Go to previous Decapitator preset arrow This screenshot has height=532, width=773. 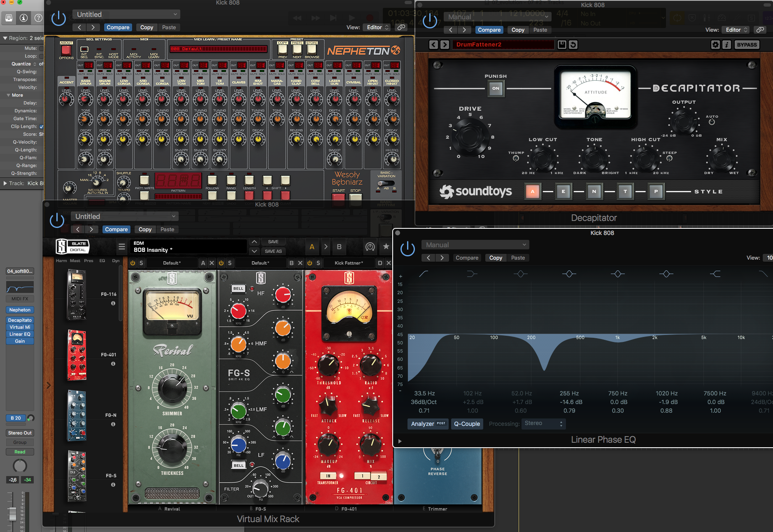click(x=433, y=44)
